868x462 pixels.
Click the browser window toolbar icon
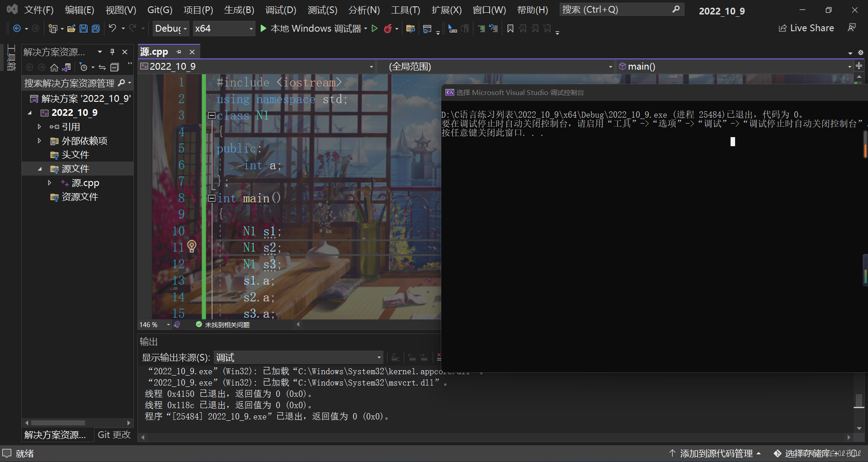point(427,29)
